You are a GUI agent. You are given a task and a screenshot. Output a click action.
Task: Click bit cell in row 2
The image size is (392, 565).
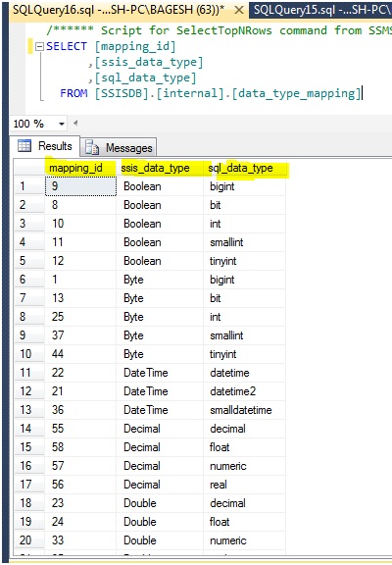click(245, 205)
